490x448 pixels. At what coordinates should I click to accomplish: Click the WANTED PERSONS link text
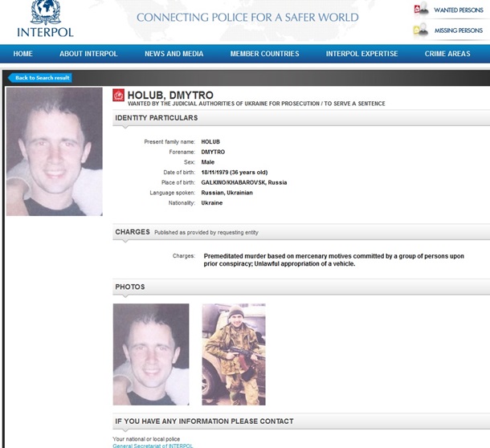459,10
